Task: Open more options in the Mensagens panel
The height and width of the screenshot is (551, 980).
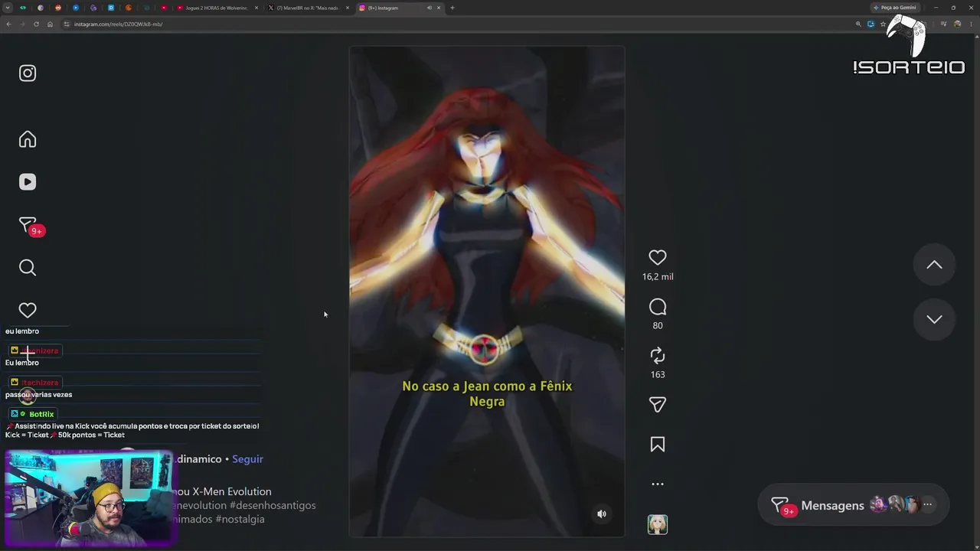Action: click(x=928, y=505)
